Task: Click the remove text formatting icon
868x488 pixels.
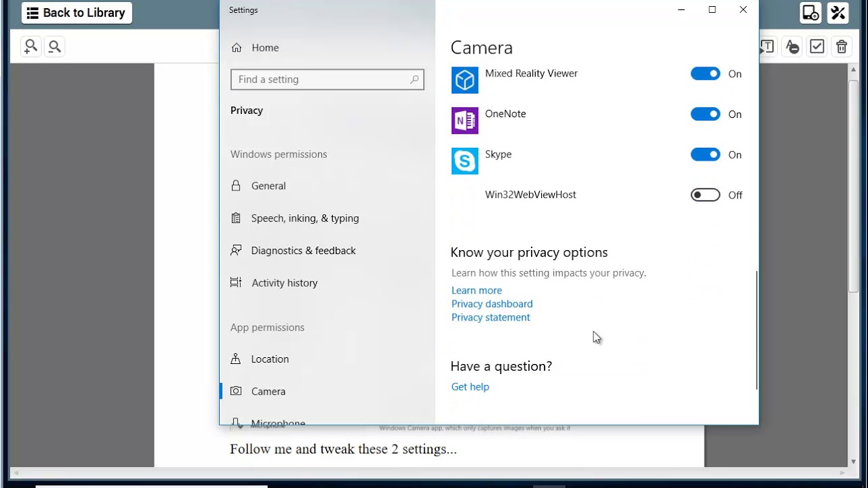Action: click(792, 46)
